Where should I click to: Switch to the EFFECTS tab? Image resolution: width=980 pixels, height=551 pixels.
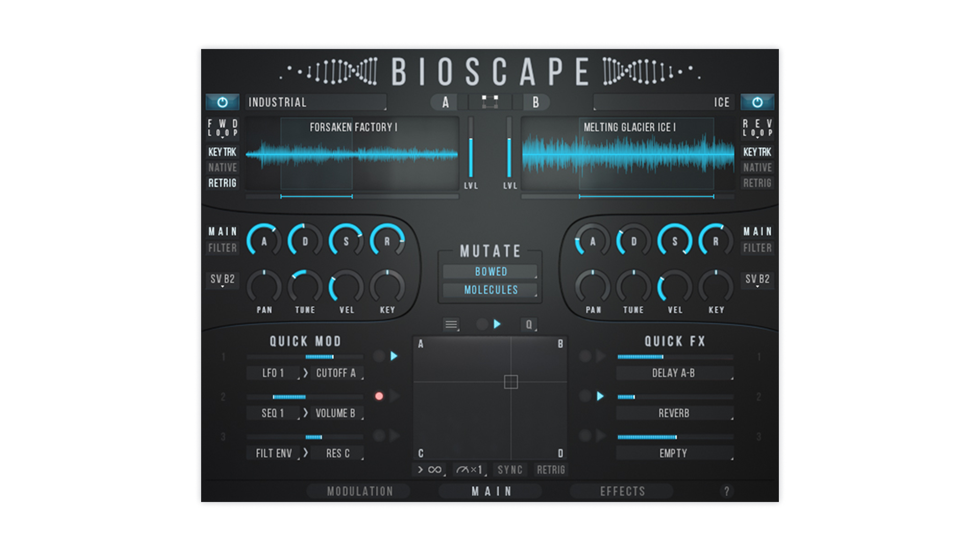click(622, 491)
